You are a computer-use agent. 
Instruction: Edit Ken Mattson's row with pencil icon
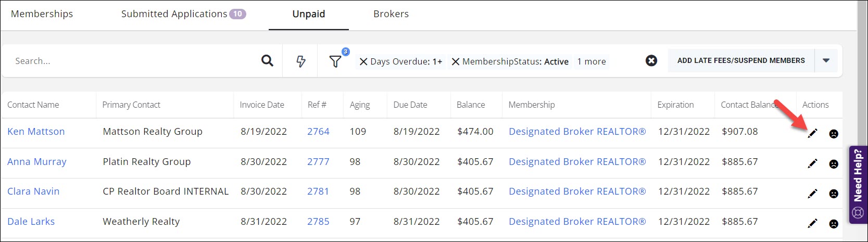point(812,133)
